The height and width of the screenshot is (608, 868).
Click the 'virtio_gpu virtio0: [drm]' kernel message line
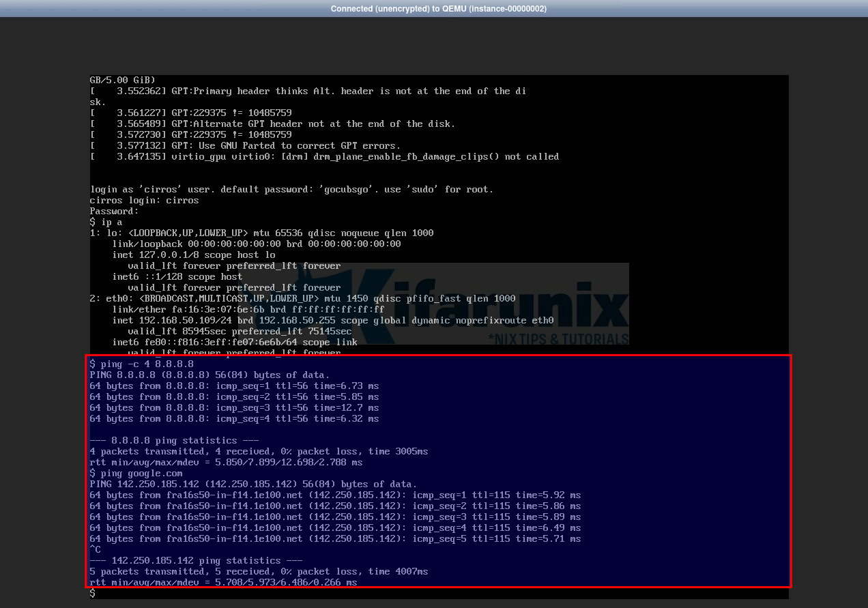tap(324, 157)
